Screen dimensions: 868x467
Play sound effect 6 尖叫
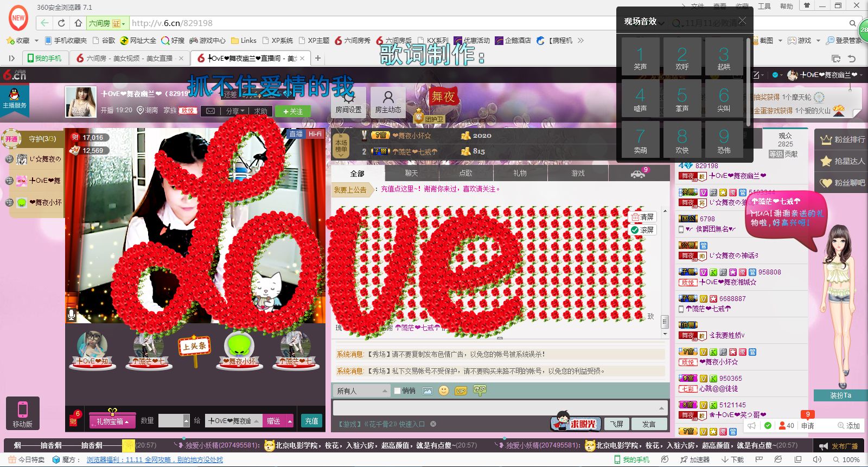coord(724,98)
